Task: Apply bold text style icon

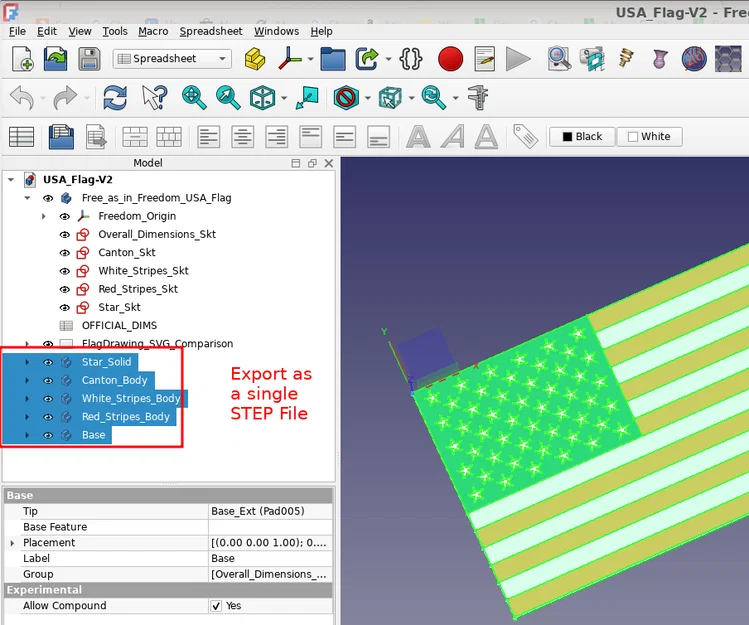Action: 418,137
